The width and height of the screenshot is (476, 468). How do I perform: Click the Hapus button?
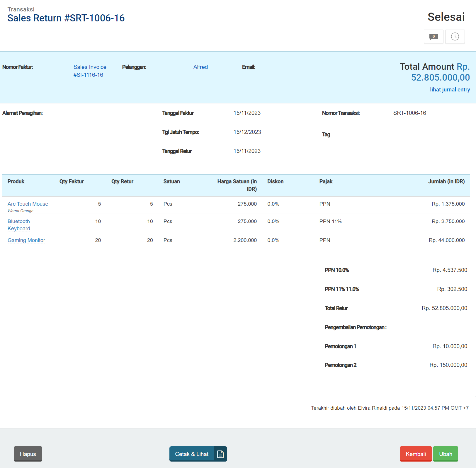click(28, 454)
